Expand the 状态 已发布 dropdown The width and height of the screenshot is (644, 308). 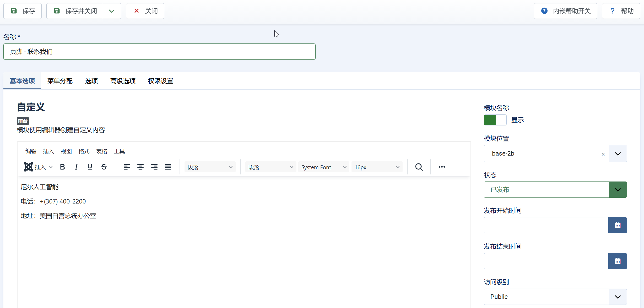coord(618,190)
